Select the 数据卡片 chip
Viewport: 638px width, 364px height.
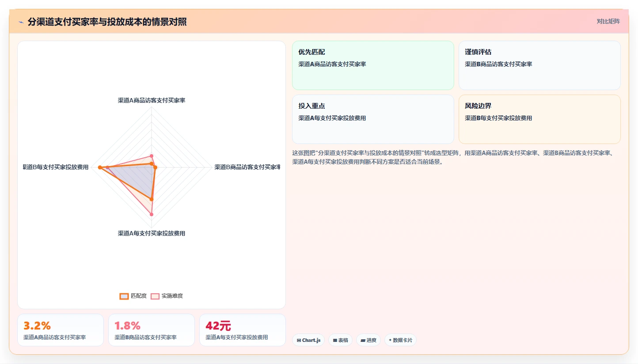point(400,340)
